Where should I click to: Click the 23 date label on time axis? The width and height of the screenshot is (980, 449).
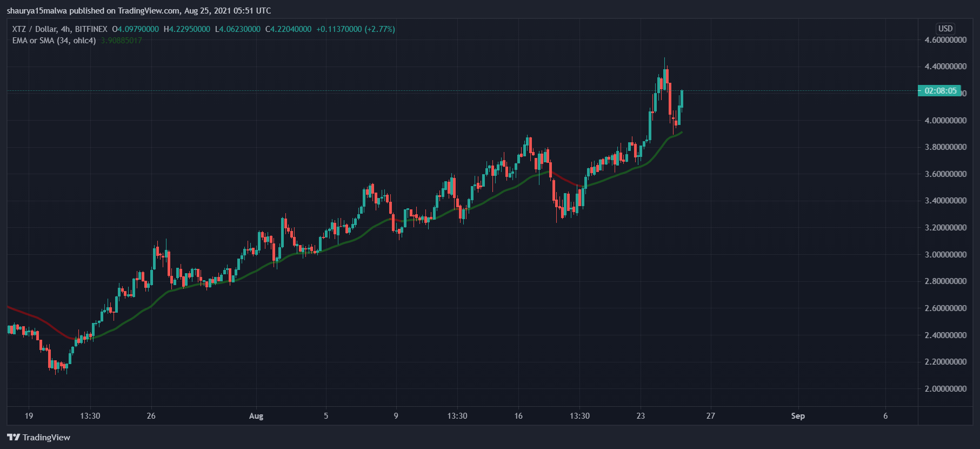point(641,416)
